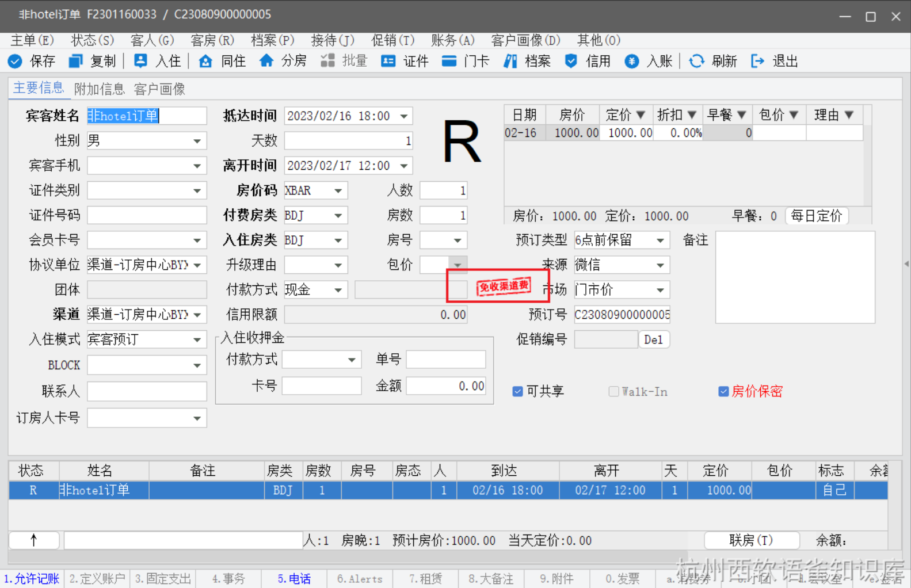
Task: Expand the 付费房类 BDJ dropdown
Action: (x=338, y=216)
